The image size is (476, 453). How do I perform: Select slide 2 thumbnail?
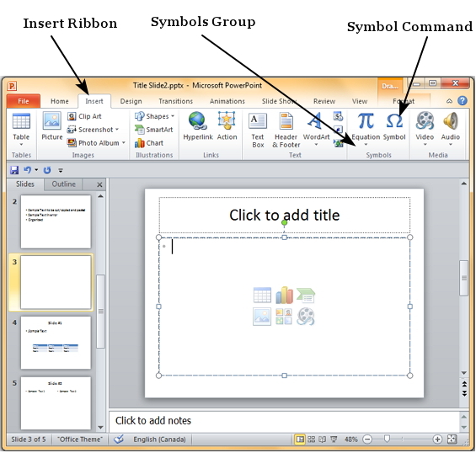tap(56, 221)
